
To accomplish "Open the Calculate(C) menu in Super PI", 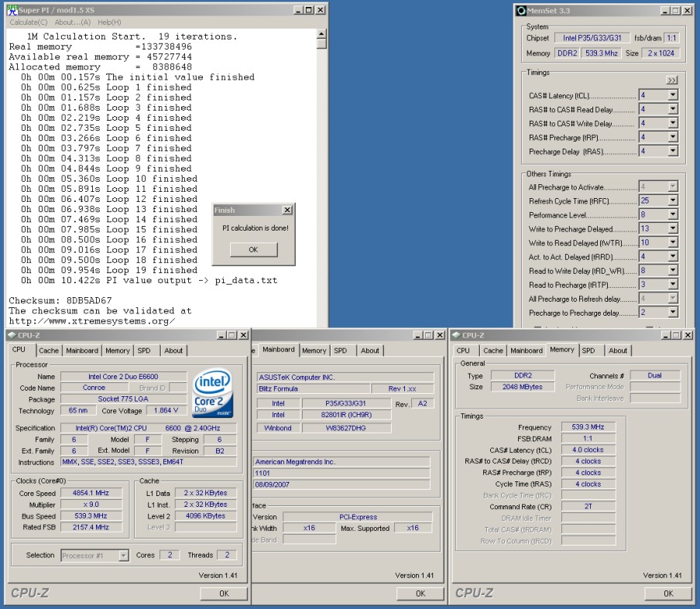I will (x=28, y=22).
